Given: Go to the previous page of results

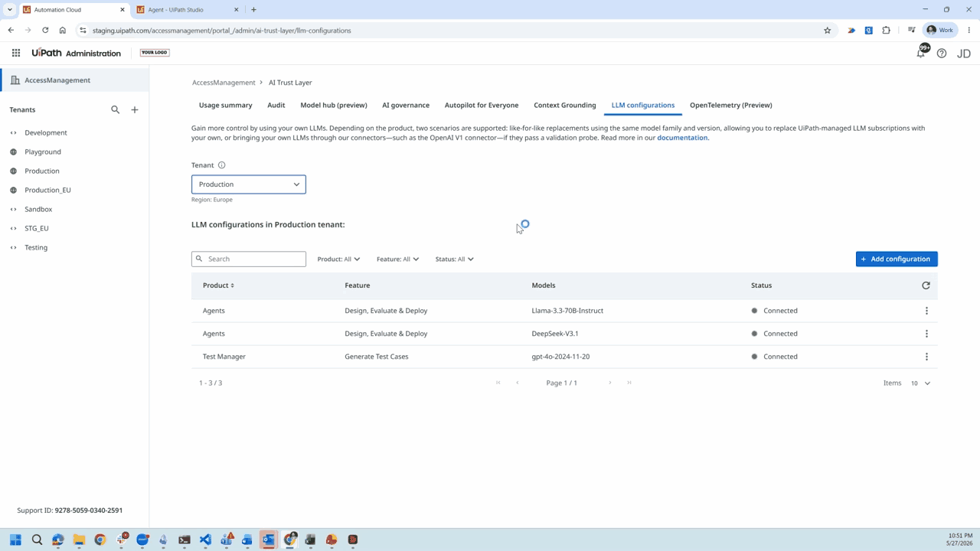Looking at the screenshot, I should coord(518,383).
